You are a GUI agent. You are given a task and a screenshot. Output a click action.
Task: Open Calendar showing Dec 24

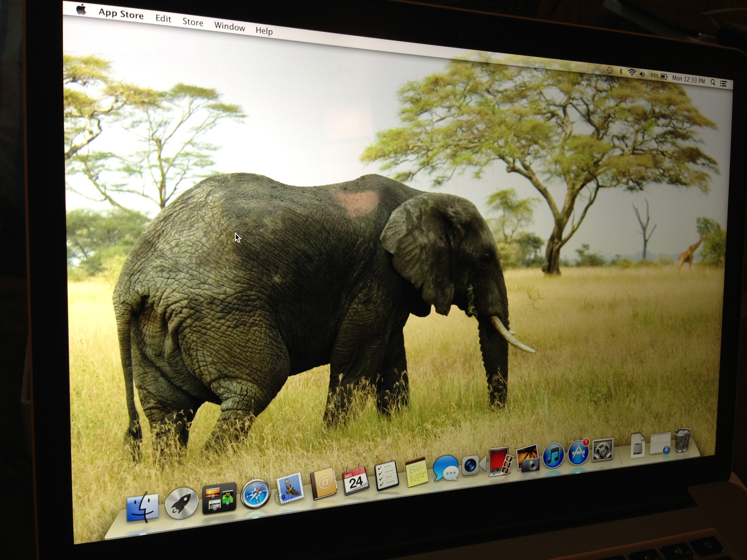356,480
